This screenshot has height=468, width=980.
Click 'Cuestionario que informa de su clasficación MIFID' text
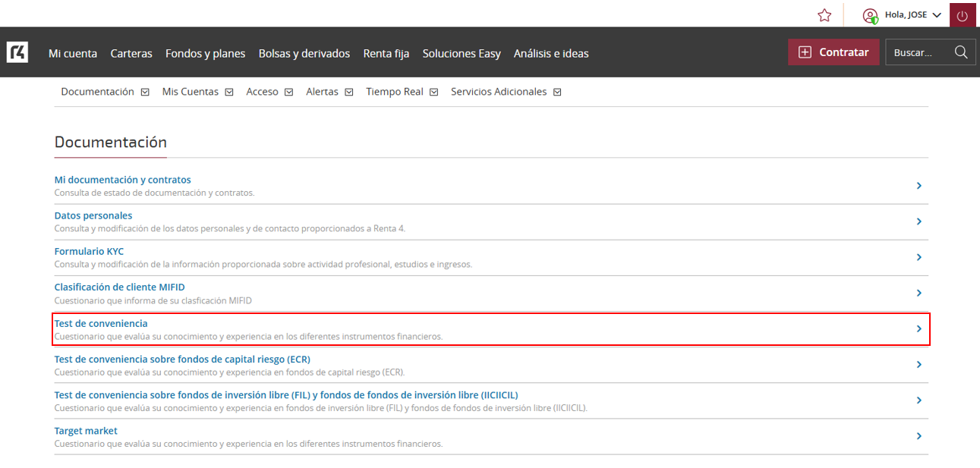click(153, 300)
